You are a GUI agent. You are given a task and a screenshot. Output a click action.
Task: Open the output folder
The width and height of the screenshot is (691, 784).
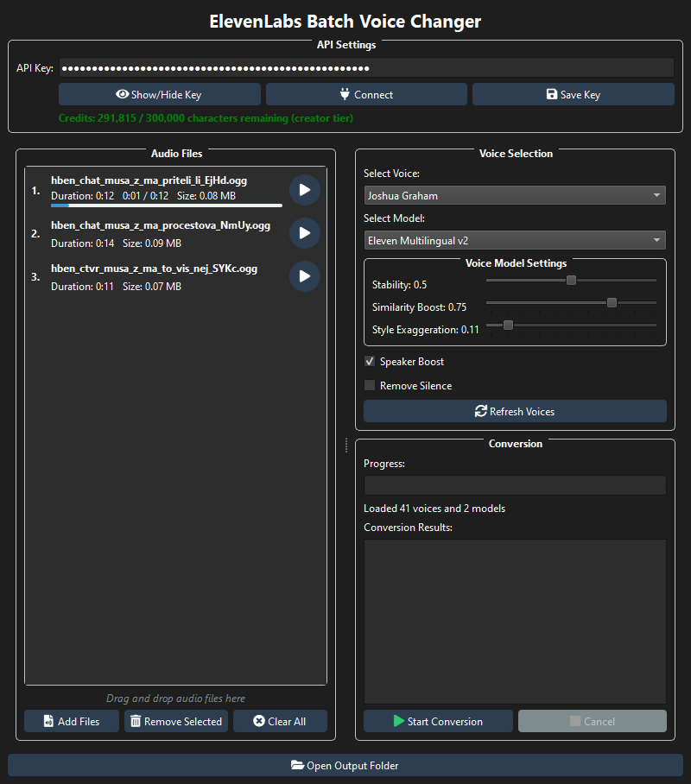(345, 766)
